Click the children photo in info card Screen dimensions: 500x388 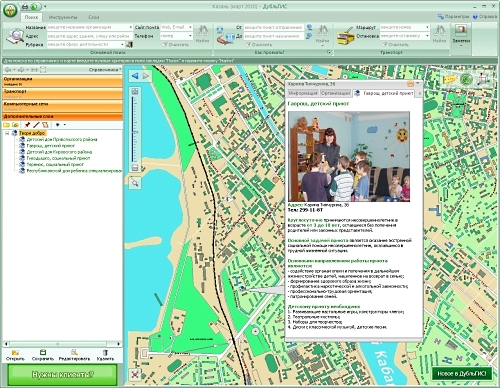[349, 156]
